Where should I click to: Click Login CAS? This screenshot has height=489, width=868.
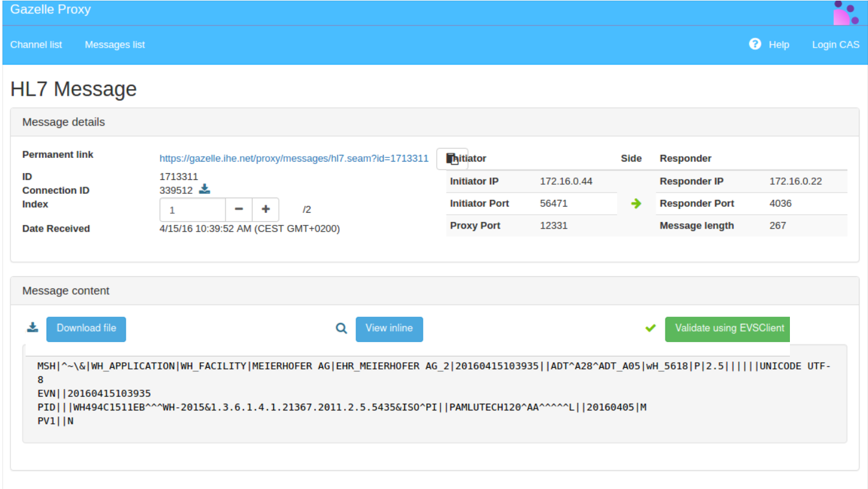click(836, 45)
